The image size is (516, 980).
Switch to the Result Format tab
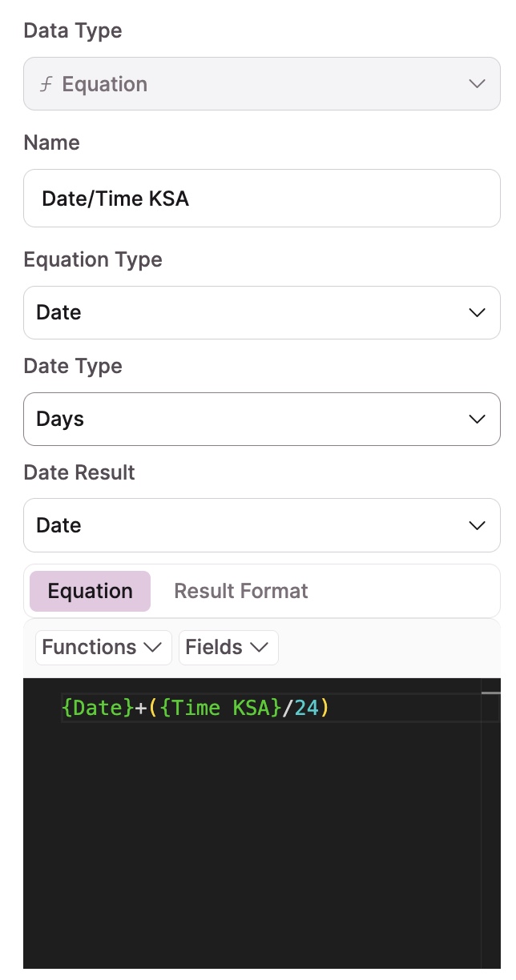point(240,592)
